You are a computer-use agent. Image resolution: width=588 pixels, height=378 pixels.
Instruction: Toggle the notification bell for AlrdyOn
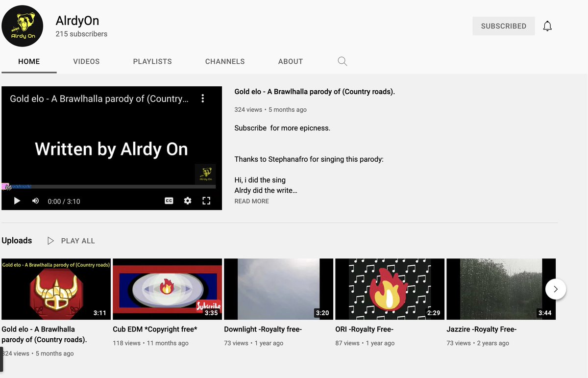(547, 26)
